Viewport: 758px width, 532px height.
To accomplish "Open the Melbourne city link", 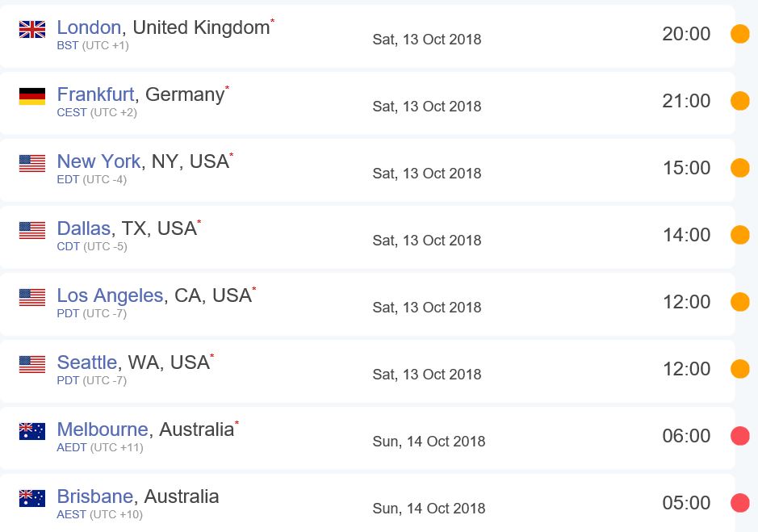I will [103, 429].
